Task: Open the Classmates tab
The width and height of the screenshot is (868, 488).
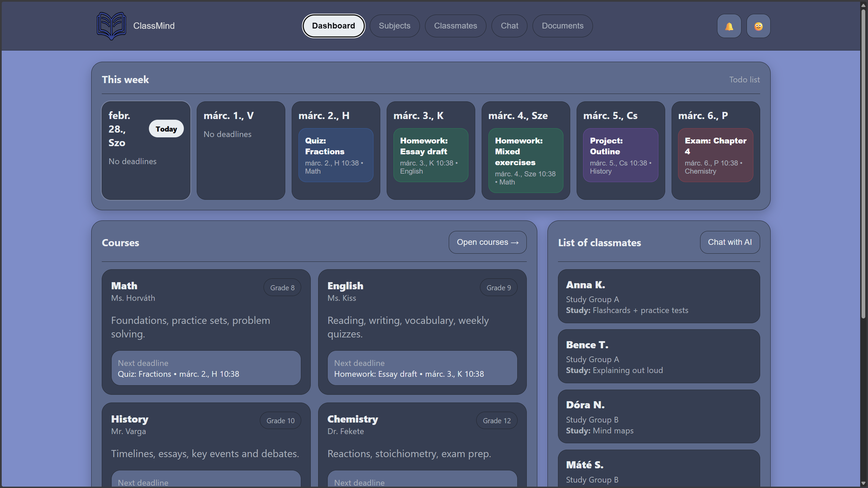Action: pos(455,26)
